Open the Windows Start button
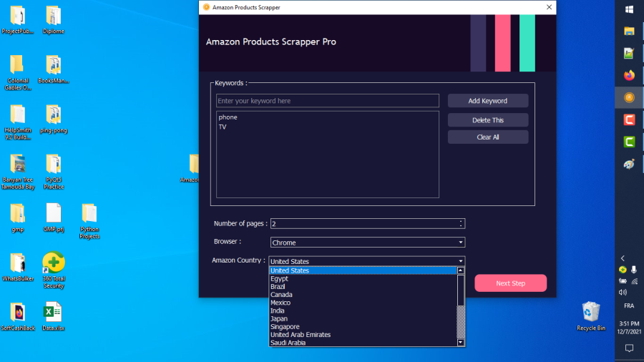Viewport: 644px width, 362px height. coord(629,9)
